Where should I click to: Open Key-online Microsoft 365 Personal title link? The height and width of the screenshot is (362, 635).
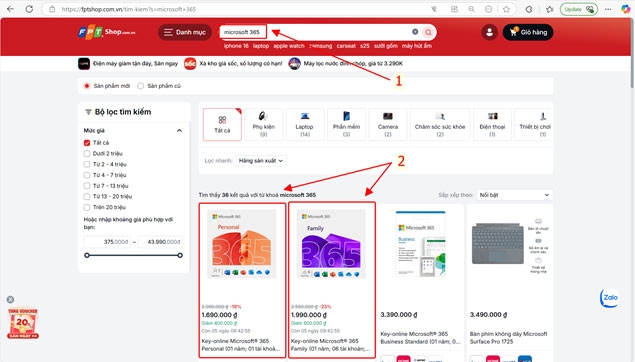[241, 345]
